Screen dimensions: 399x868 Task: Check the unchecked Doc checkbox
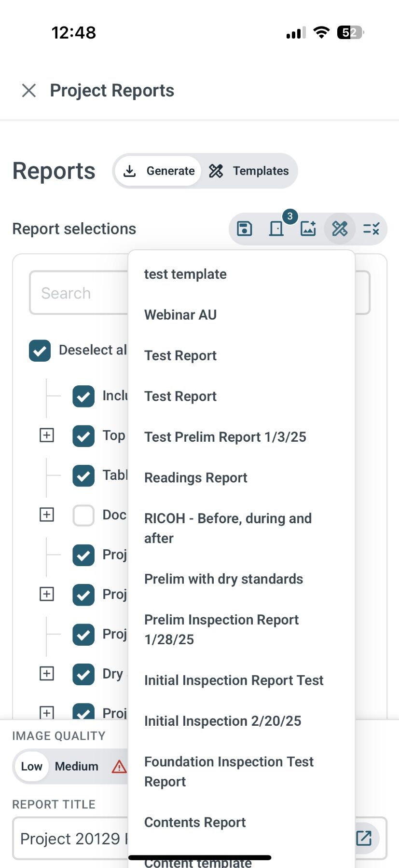pos(83,515)
